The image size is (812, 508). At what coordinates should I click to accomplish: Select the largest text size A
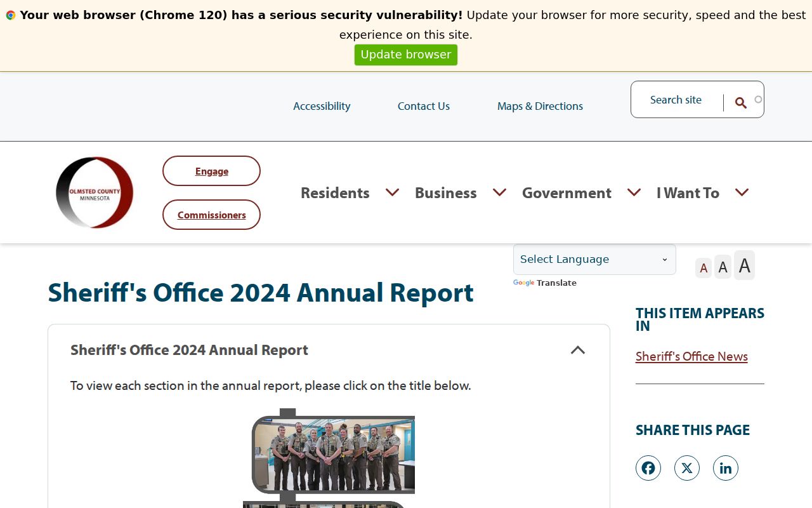(745, 265)
